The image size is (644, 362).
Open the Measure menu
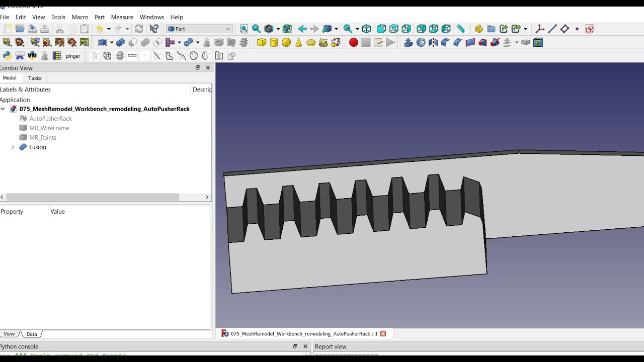(122, 17)
